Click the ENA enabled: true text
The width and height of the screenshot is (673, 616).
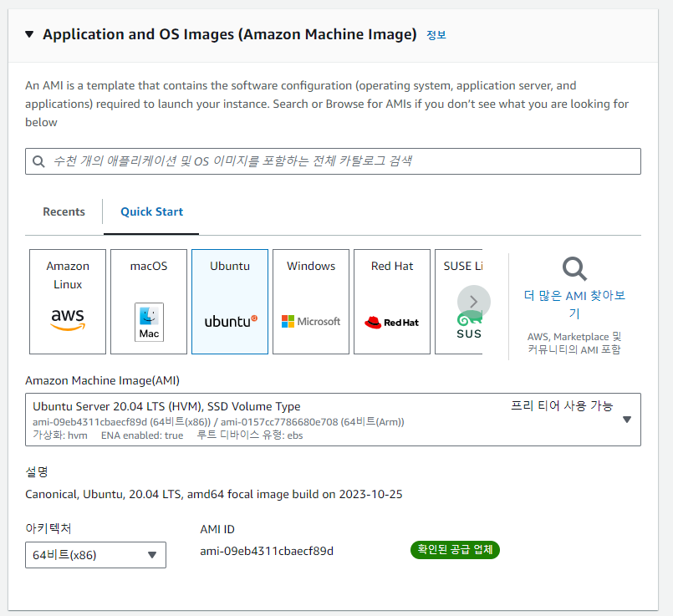pos(142,435)
